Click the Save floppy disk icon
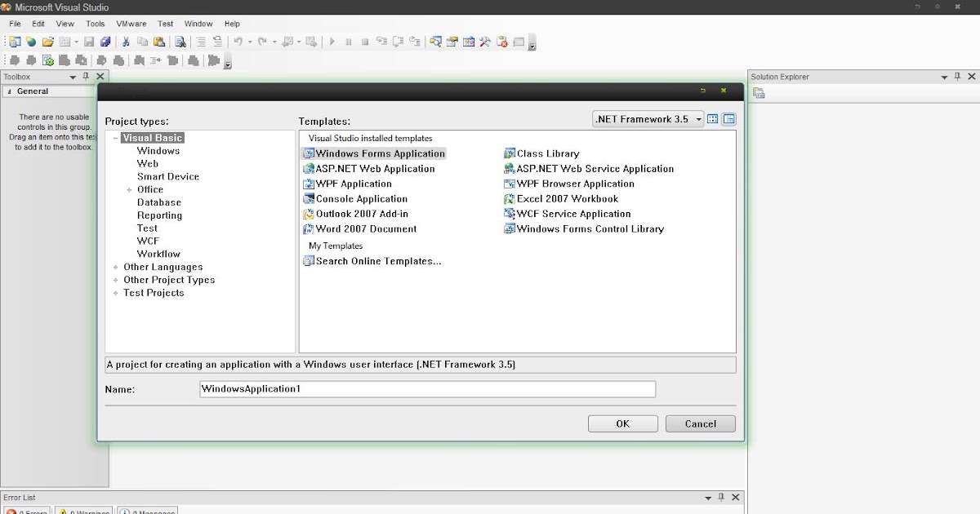This screenshot has height=514, width=980. click(89, 42)
